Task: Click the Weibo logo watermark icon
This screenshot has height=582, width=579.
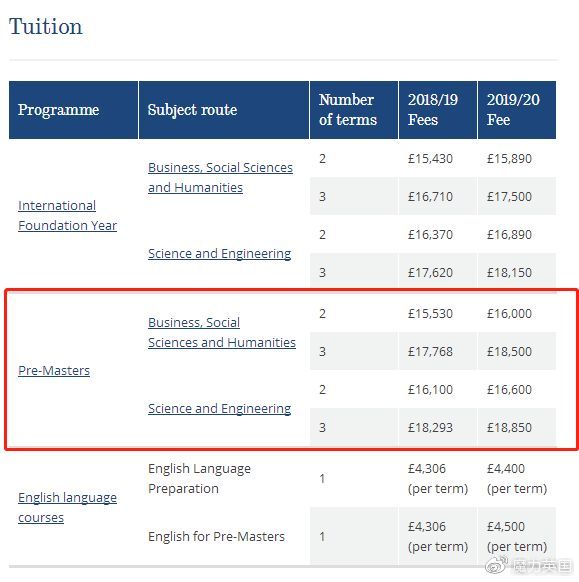Action: coord(497,565)
